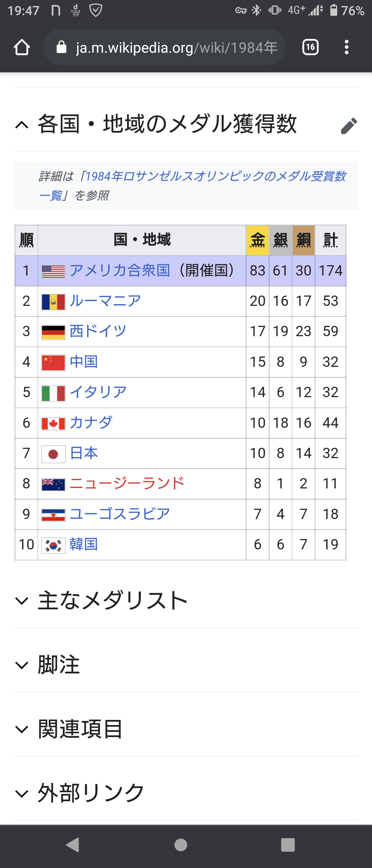Expand the 脚注 section
Viewport: 372px width, 868px height.
click(22, 665)
